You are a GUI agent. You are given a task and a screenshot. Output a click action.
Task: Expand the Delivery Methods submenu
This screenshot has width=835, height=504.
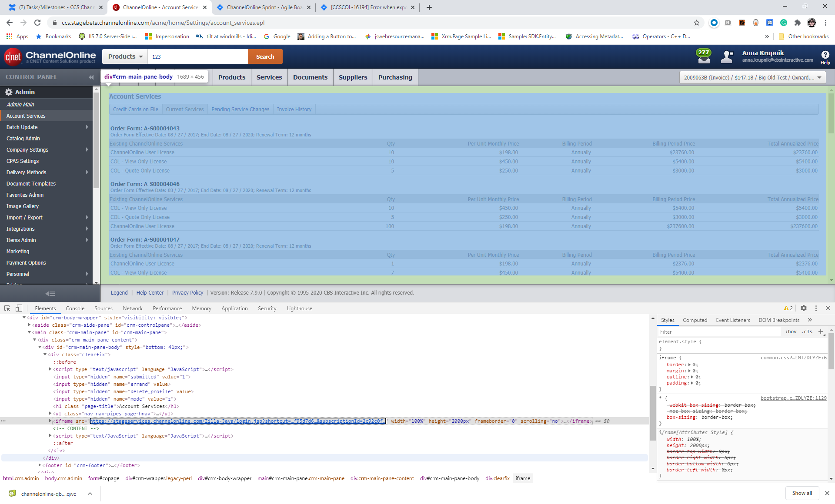[87, 172]
